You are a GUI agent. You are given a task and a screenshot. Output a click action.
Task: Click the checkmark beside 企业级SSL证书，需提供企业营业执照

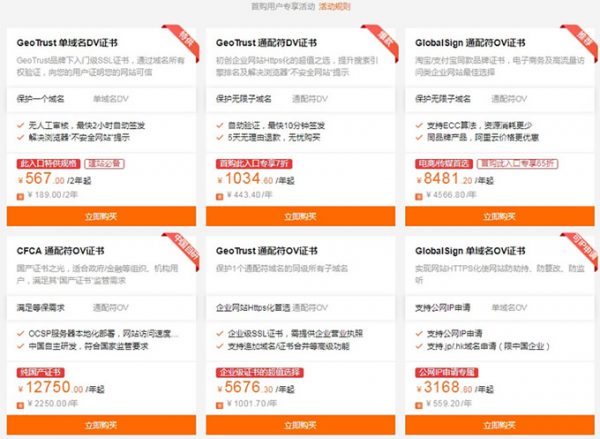coord(220,333)
